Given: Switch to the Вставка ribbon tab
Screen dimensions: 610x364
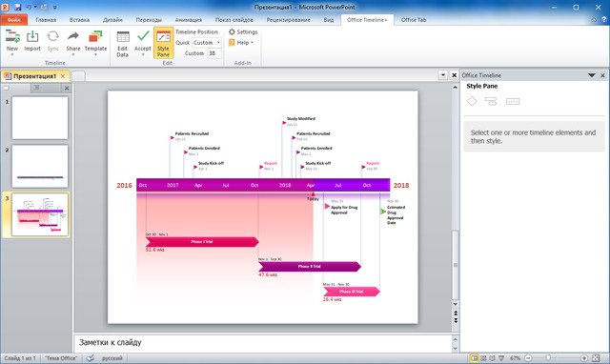Looking at the screenshot, I should [79, 20].
